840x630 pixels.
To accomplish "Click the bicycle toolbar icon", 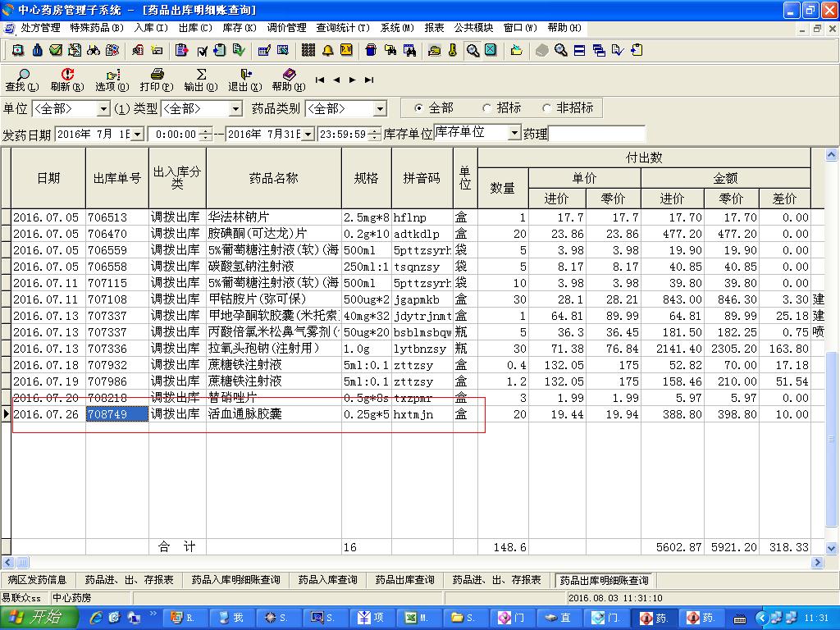I will pos(94,50).
